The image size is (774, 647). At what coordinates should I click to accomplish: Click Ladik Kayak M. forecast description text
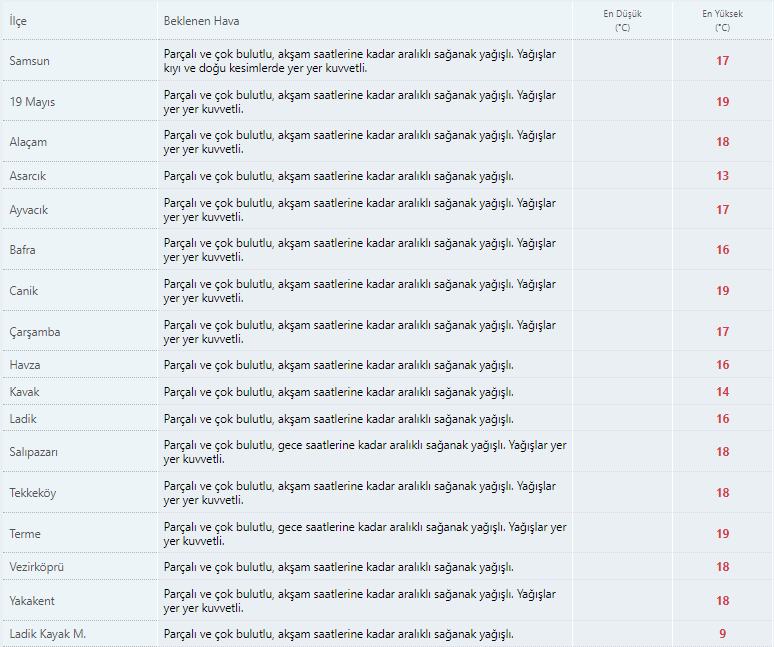[x=339, y=634]
